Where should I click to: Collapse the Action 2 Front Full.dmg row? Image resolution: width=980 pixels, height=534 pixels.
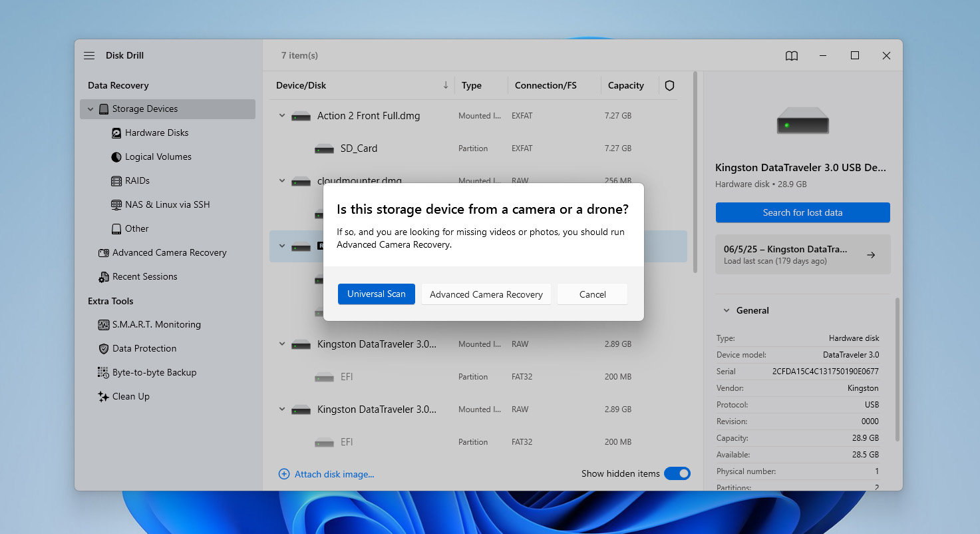(282, 116)
